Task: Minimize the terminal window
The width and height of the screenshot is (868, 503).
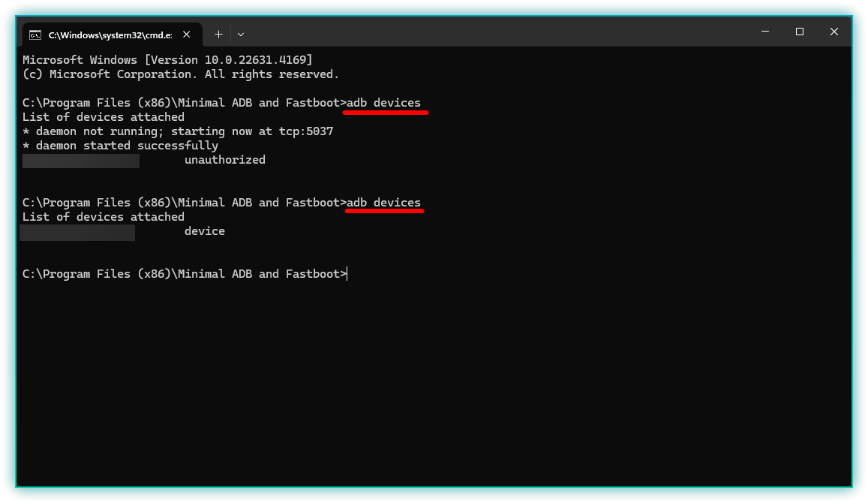Action: (x=765, y=32)
